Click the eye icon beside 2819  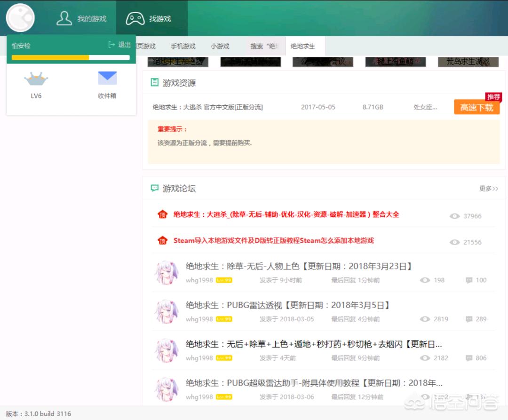tap(425, 319)
